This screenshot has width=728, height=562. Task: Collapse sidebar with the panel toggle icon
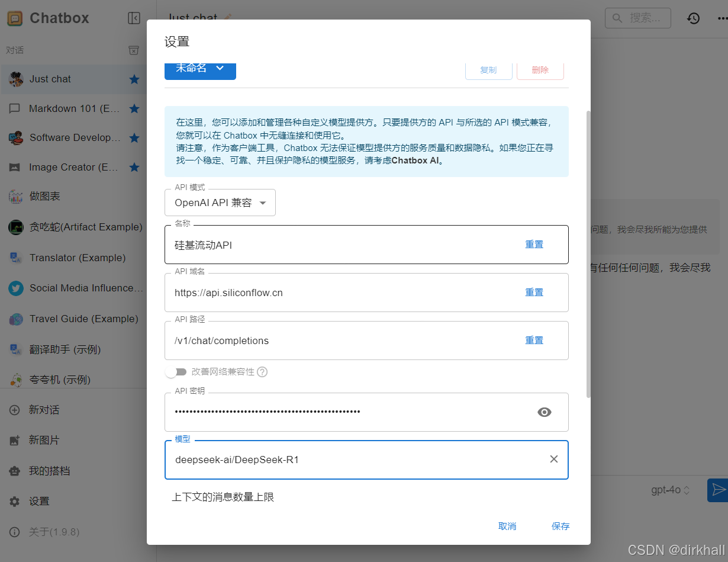pyautogui.click(x=134, y=18)
